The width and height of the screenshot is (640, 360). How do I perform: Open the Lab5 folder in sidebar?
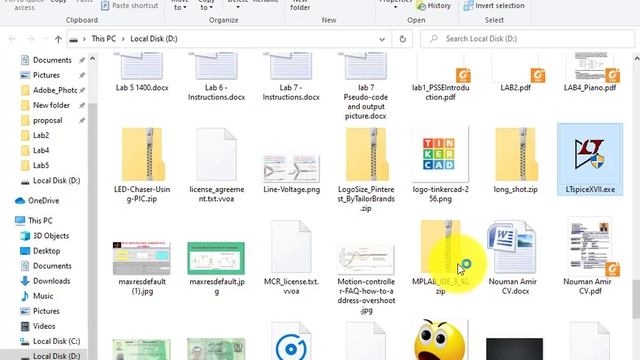(41, 165)
